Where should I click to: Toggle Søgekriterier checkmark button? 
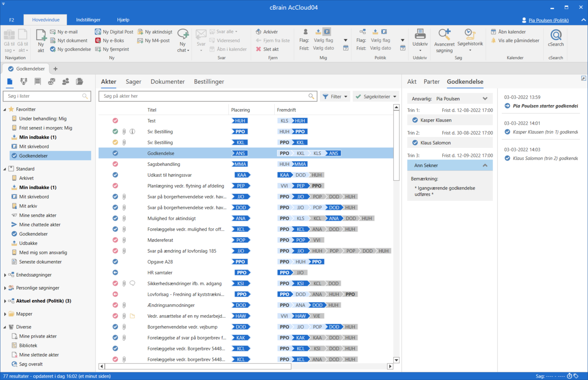point(376,96)
